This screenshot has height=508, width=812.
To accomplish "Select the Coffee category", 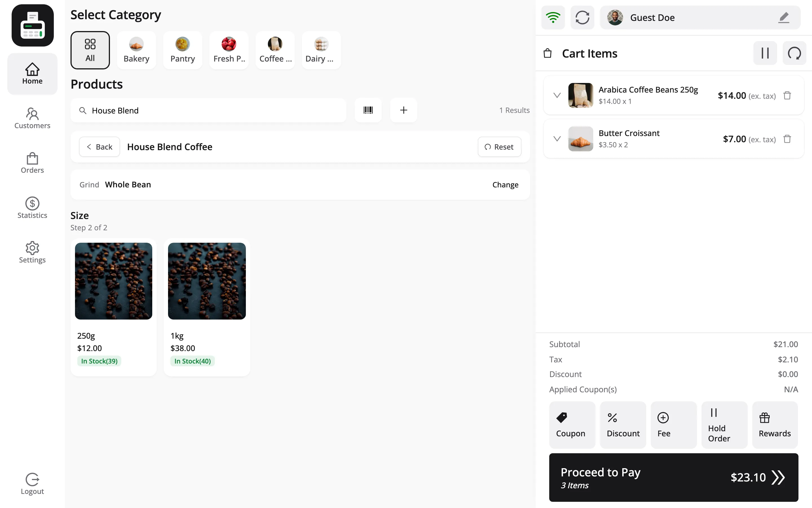I will pos(275,51).
